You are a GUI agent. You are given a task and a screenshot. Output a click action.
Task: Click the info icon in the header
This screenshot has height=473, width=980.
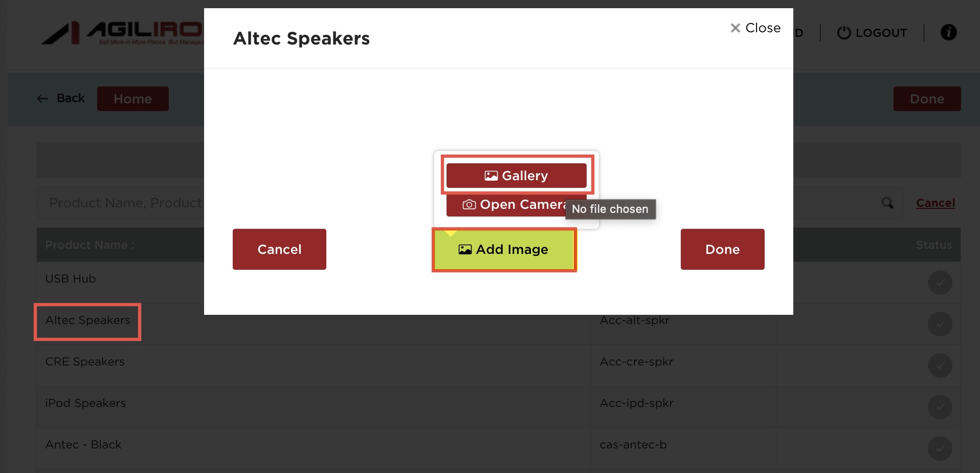(949, 32)
